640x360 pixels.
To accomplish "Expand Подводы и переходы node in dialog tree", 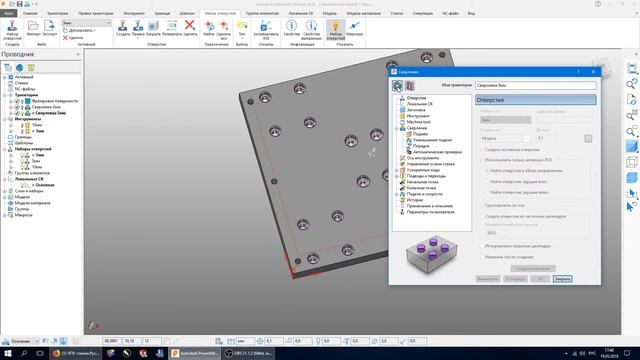I will point(396,176).
